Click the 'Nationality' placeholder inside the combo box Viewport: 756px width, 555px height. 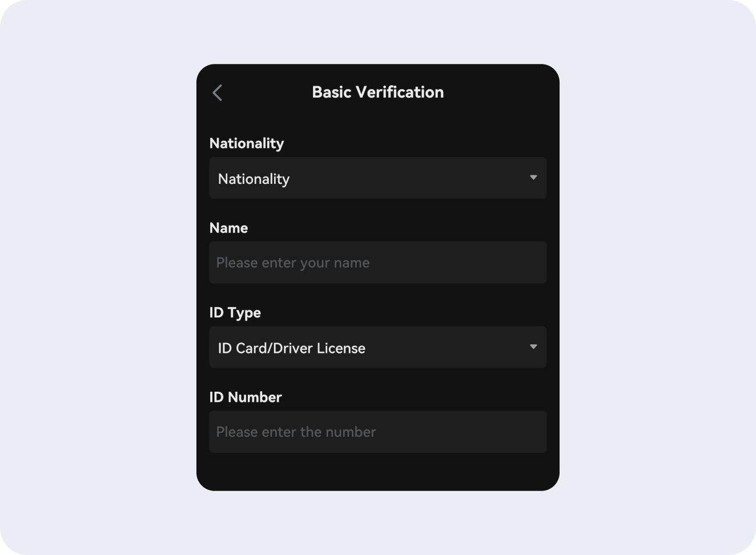[x=254, y=179]
